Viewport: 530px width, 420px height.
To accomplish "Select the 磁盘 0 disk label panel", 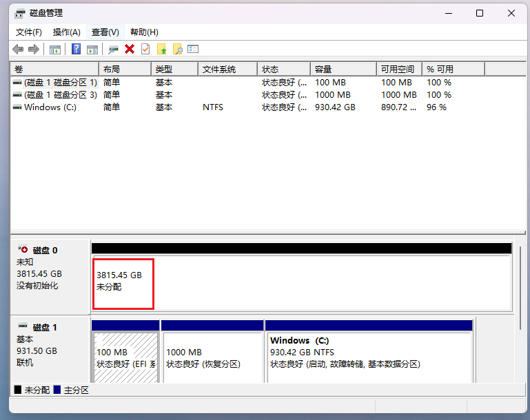I will click(50, 277).
